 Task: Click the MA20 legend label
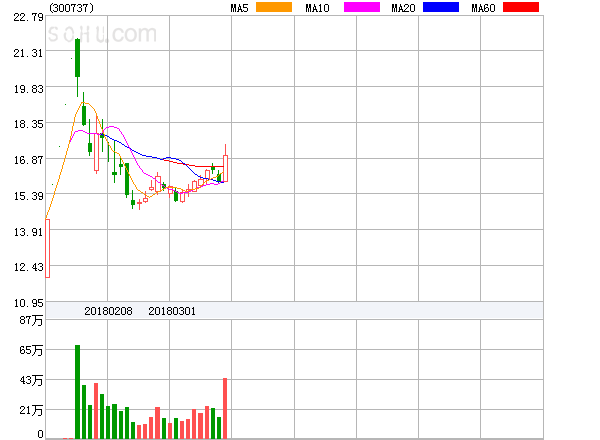click(x=403, y=8)
